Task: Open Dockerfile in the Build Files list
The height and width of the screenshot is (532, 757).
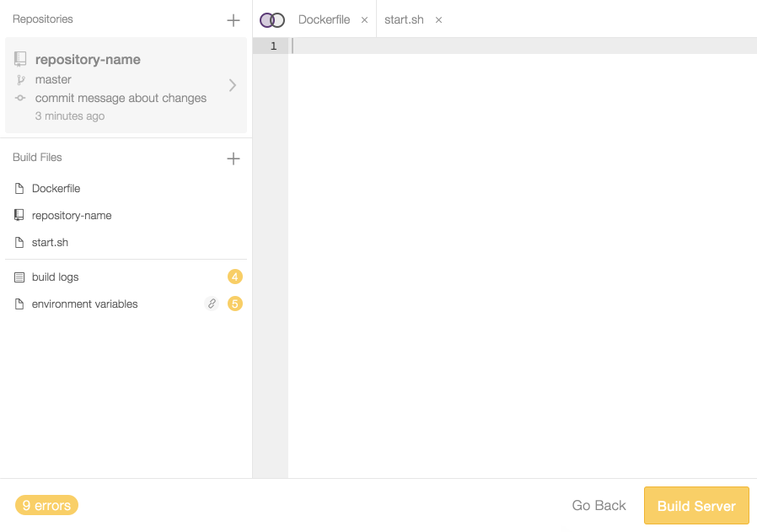Action: click(x=56, y=189)
